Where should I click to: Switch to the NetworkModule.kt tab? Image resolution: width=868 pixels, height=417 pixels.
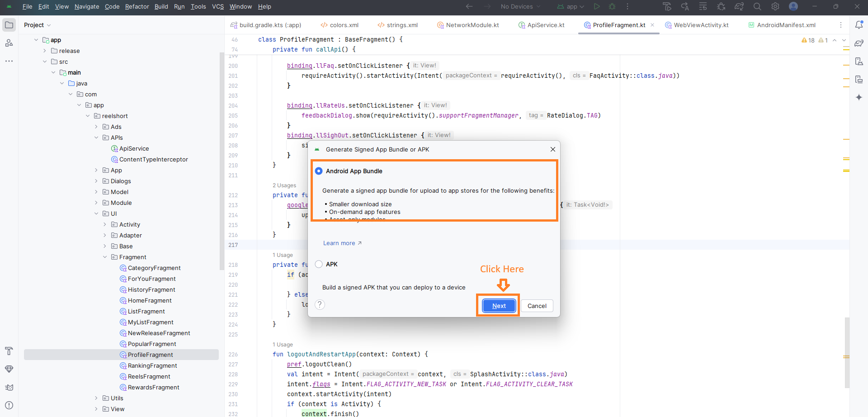click(x=468, y=25)
